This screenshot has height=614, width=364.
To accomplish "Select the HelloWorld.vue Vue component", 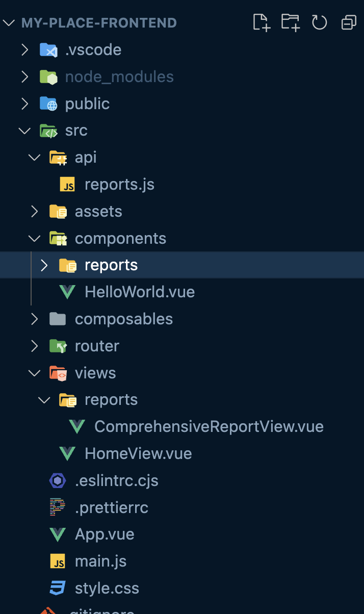I will click(x=139, y=292).
